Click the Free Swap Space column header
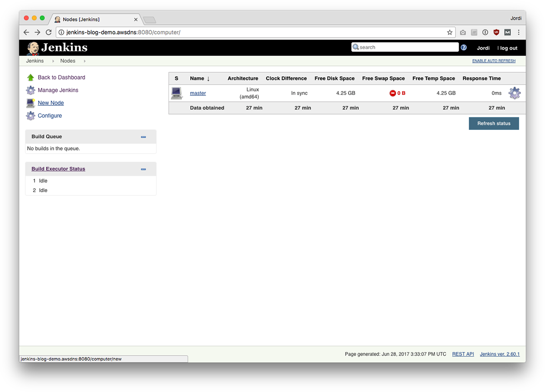The image size is (545, 392). click(383, 79)
